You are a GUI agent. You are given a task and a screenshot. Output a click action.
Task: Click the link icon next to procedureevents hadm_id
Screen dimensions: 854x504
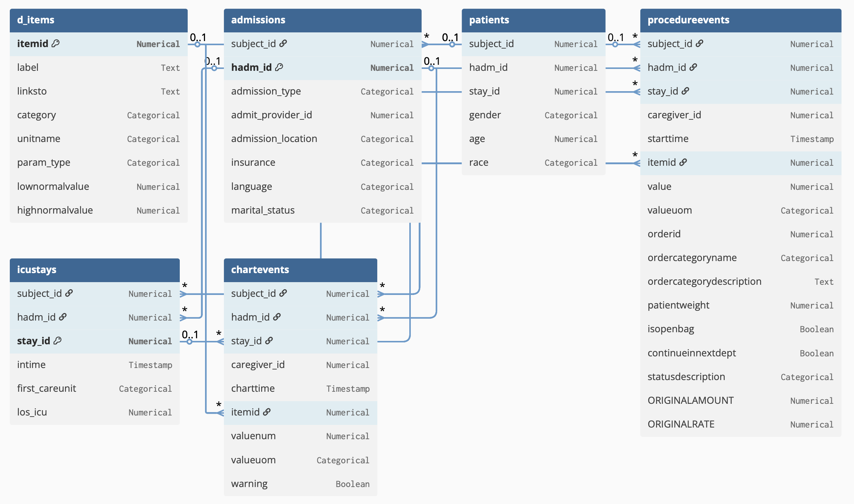tap(693, 67)
